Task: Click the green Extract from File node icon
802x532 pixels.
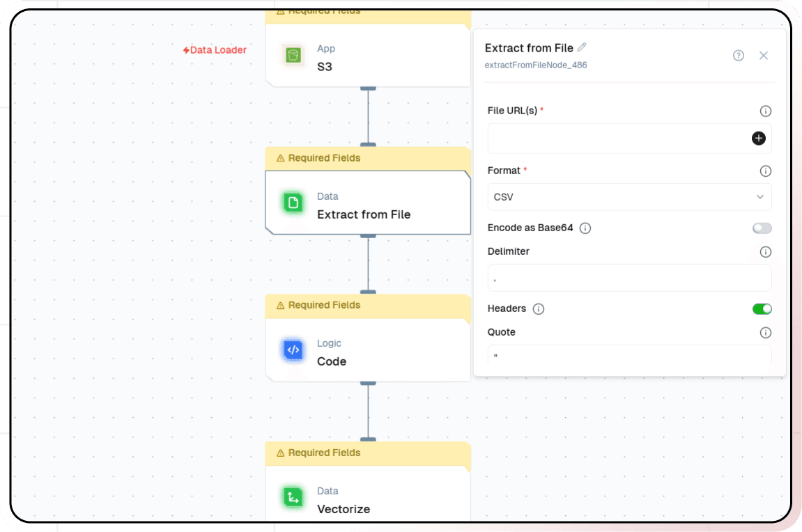Action: [x=293, y=203]
